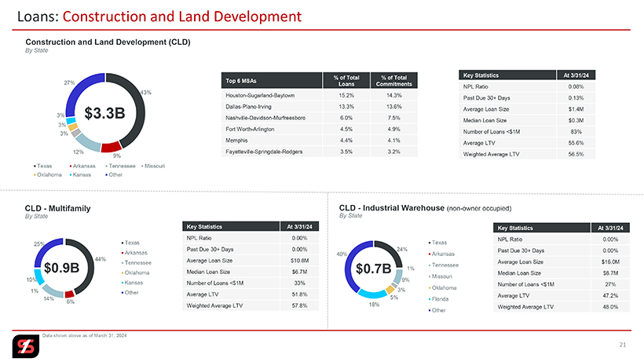Click the 0.08% NPL Ratio in top table
This screenshot has width=644, height=362.
tap(576, 86)
